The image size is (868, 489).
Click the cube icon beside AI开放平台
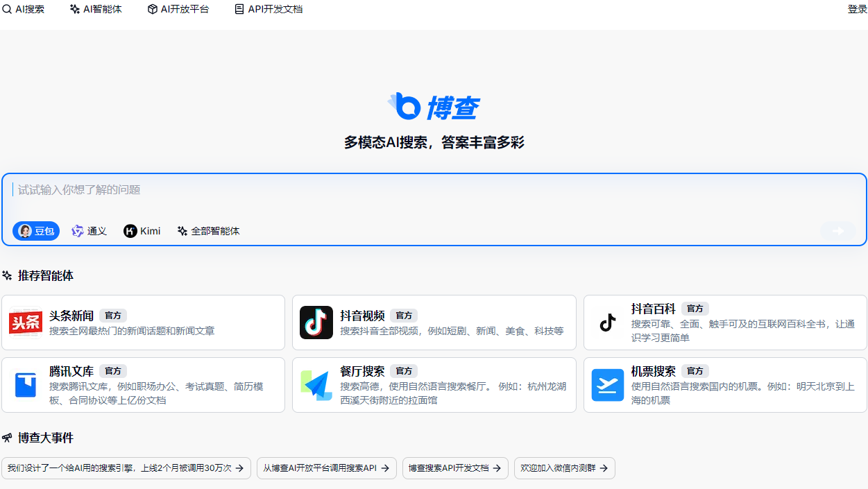coord(153,9)
